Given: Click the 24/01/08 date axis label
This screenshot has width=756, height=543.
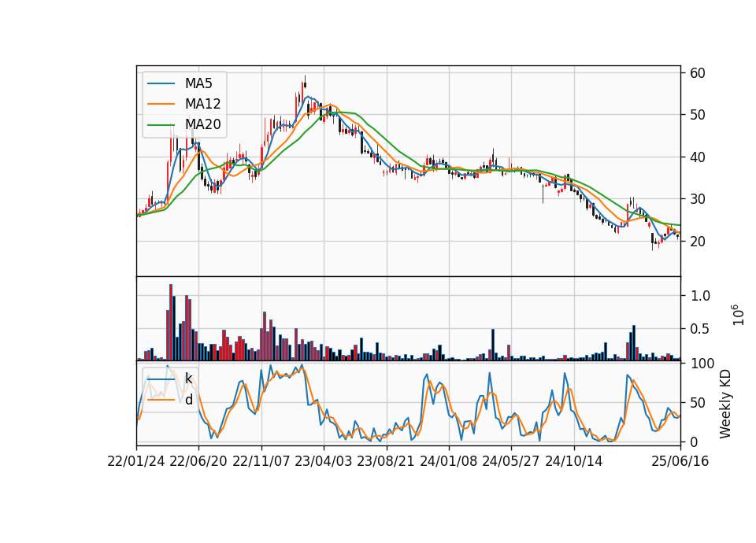Looking at the screenshot, I should (449, 462).
